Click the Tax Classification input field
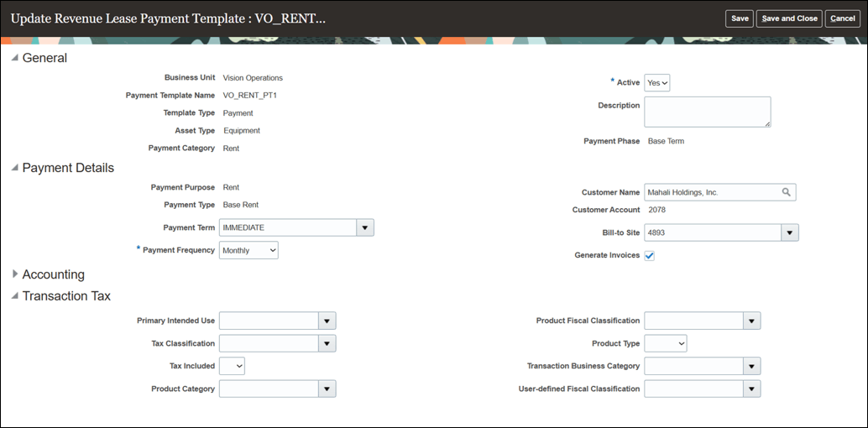 pos(269,343)
